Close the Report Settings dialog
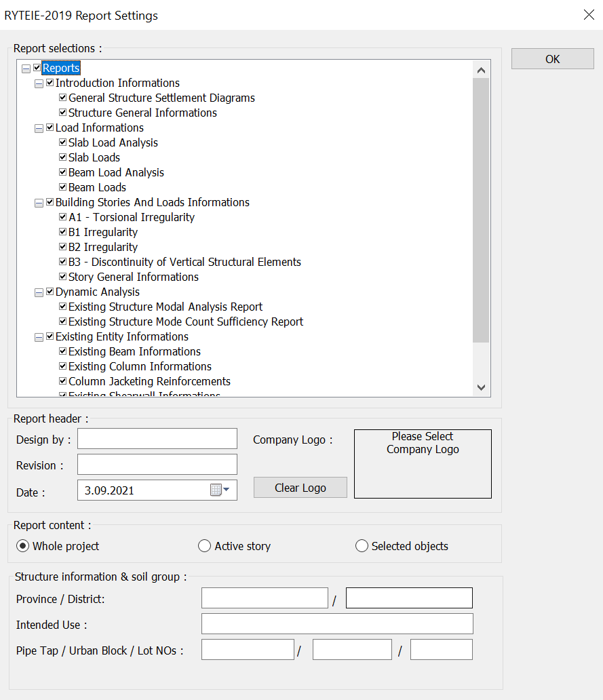Viewport: 603px width, 700px height. 588,15
